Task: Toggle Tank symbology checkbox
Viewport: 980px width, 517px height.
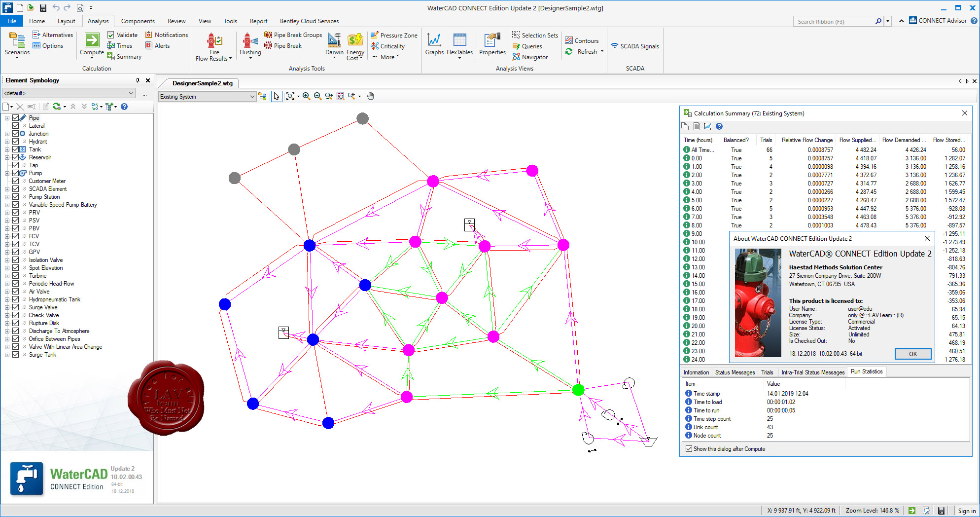Action: pyautogui.click(x=16, y=149)
